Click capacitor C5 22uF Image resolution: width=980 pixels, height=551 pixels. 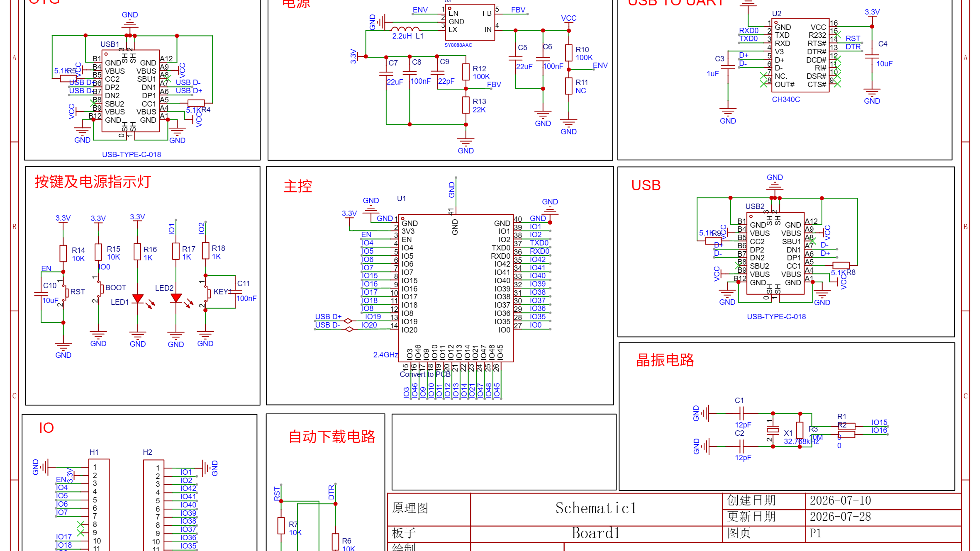pos(515,58)
